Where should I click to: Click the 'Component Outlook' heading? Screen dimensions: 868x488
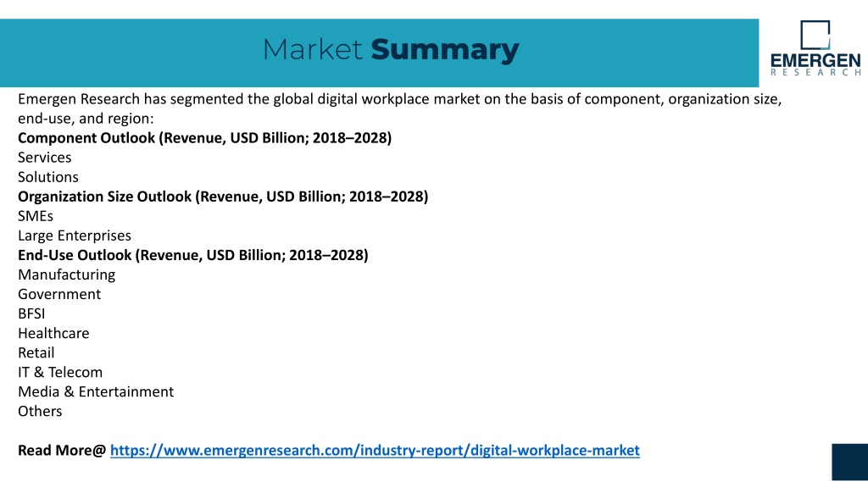205,138
